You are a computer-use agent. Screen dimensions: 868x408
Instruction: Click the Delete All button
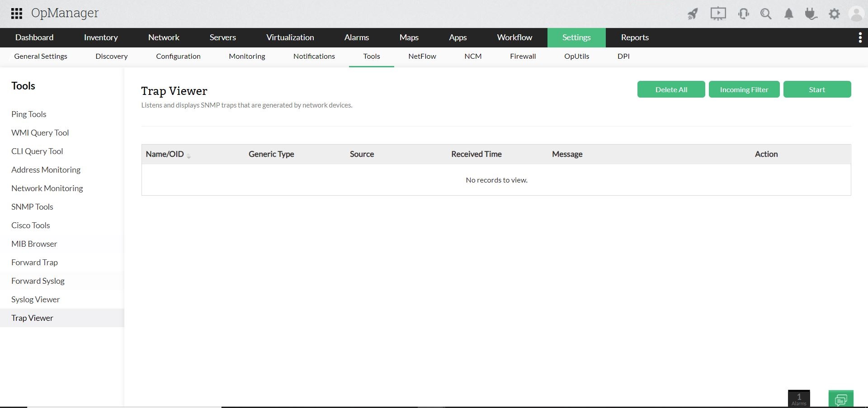pos(671,89)
